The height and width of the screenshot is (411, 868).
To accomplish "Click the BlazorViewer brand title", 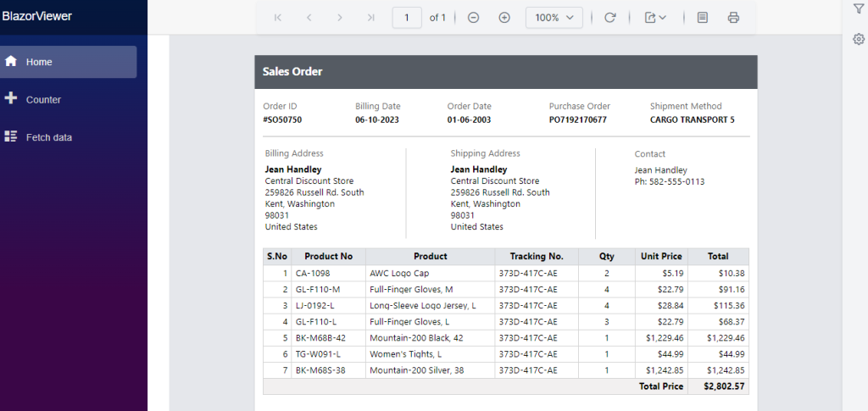I will [x=37, y=16].
